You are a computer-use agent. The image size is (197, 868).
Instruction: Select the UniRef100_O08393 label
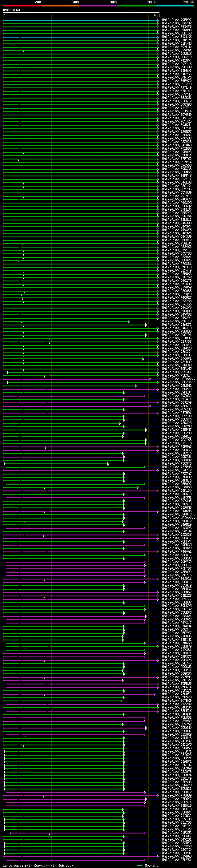point(176,104)
